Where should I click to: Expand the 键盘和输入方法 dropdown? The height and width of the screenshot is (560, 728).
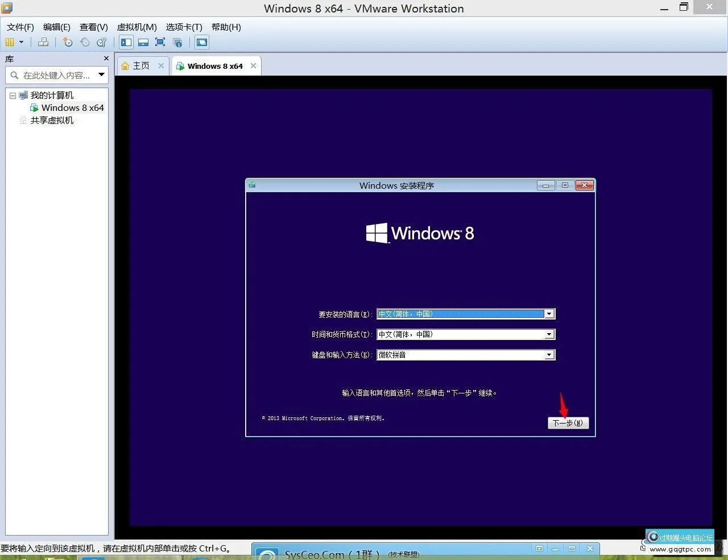click(x=549, y=355)
